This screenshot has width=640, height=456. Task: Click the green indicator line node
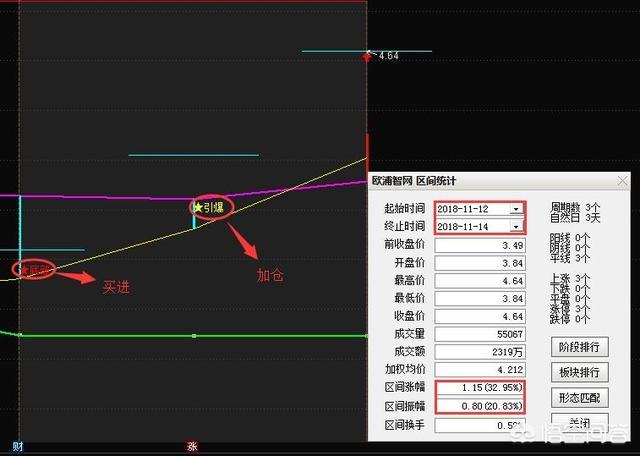click(194, 336)
